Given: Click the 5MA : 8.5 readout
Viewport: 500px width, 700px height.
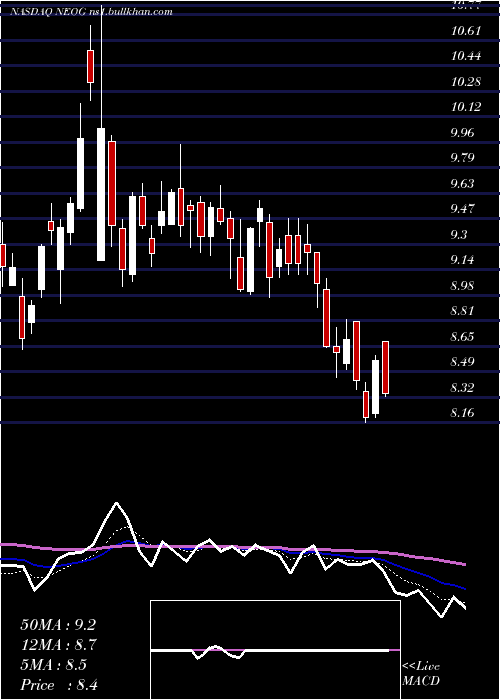Looking at the screenshot, I should point(54,665).
